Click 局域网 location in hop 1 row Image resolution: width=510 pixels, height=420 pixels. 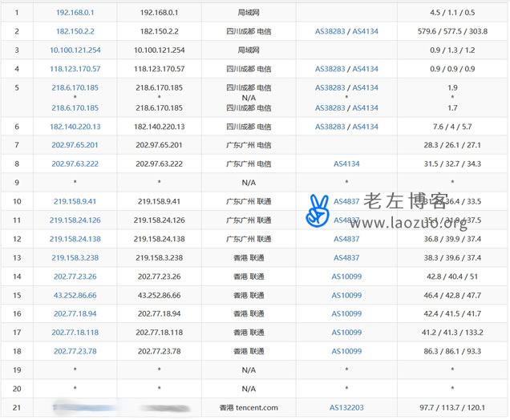249,13
